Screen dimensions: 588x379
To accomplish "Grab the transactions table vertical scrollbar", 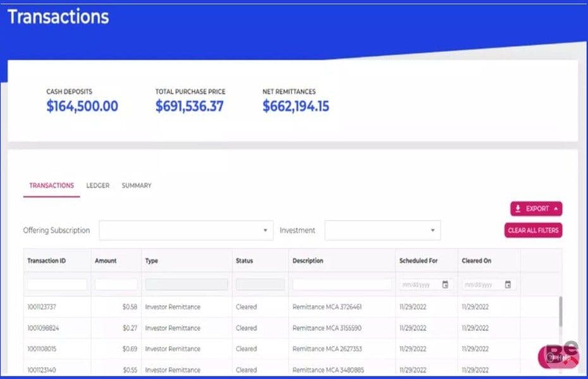I will (x=561, y=311).
